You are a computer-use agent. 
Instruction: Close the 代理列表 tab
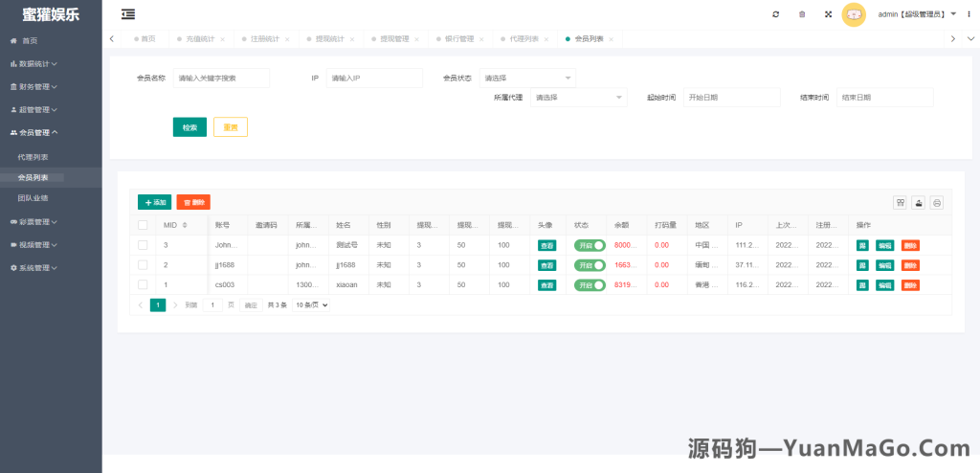546,39
